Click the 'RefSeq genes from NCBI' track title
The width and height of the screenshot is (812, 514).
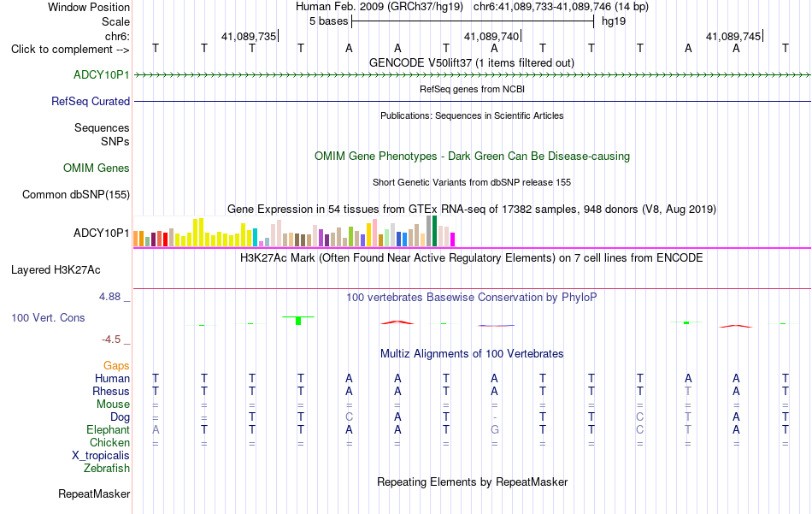(472, 89)
